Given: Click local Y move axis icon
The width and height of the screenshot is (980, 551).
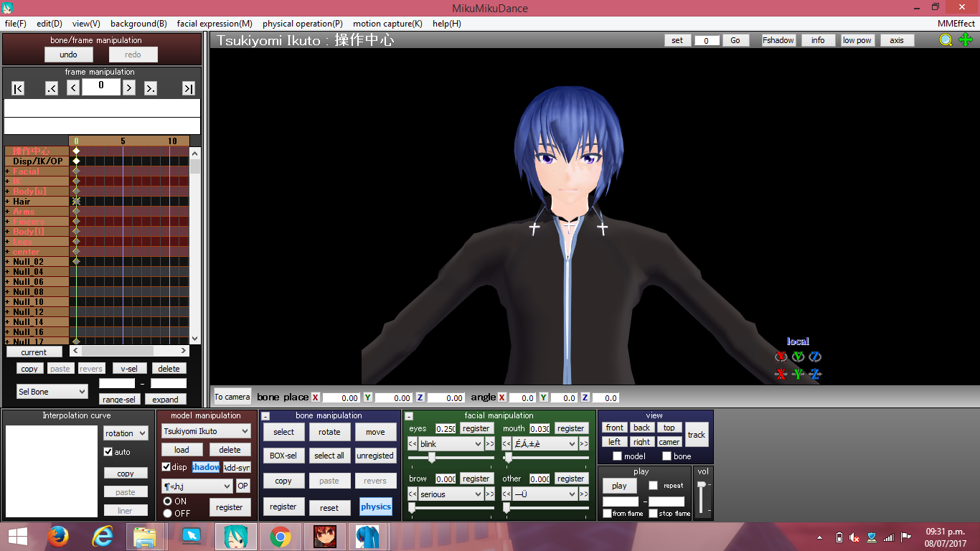Looking at the screenshot, I should click(798, 374).
